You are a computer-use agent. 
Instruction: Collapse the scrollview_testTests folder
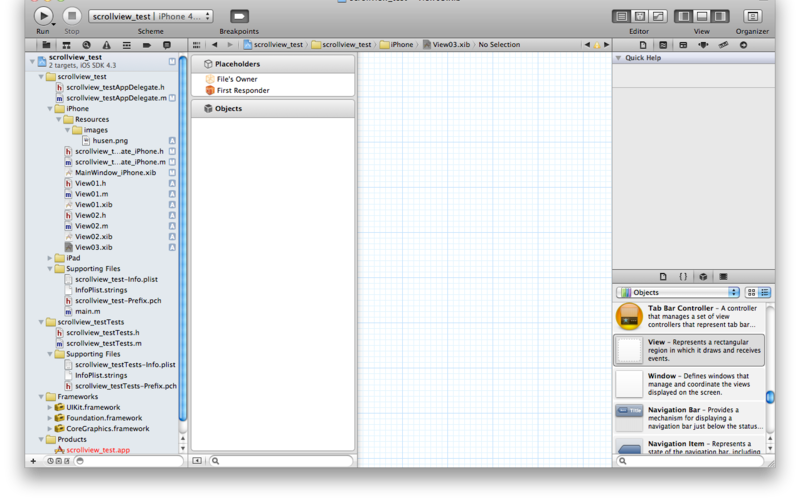41,322
